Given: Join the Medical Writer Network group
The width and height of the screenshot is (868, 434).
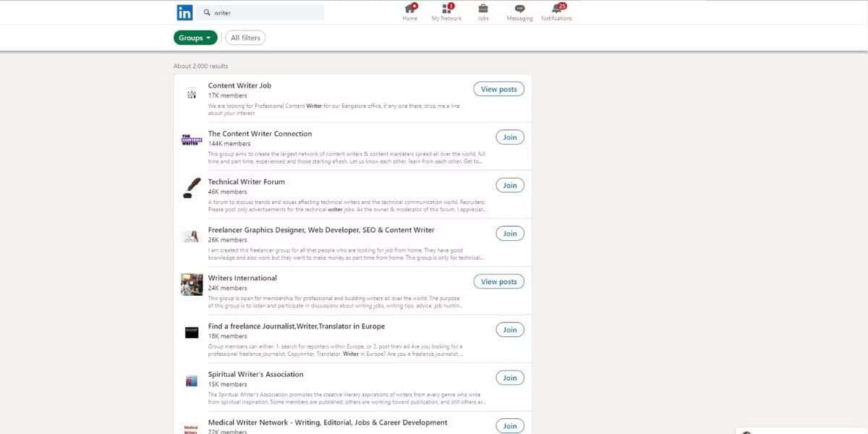Looking at the screenshot, I should coord(510,426).
